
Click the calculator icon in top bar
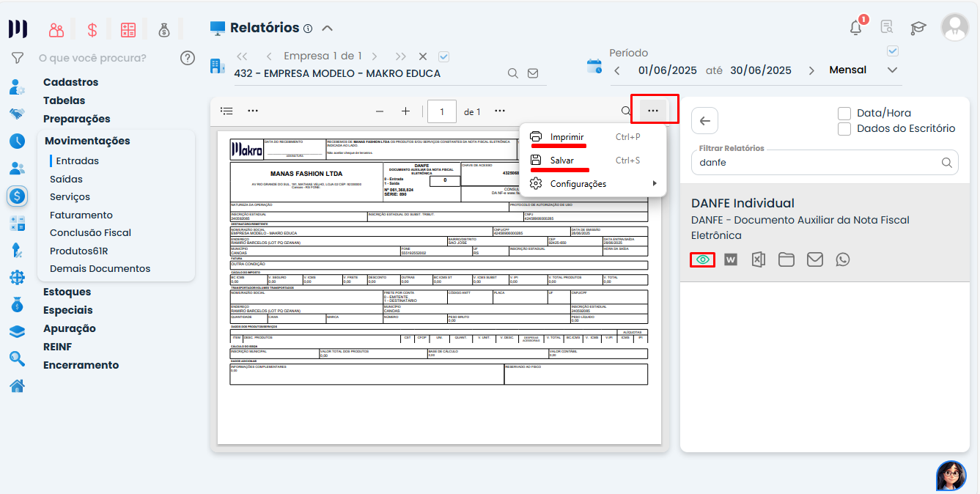128,30
